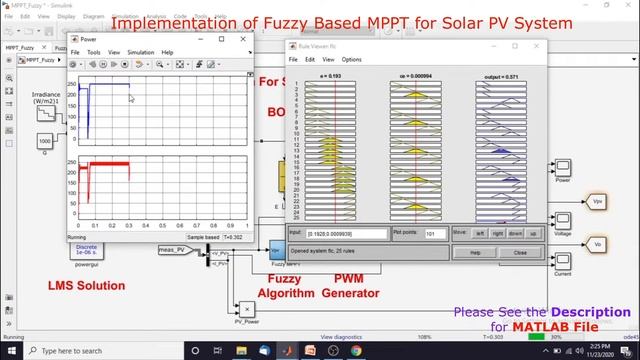Open Display menu in Simulink window
The image size is (640, 360).
click(66, 16)
